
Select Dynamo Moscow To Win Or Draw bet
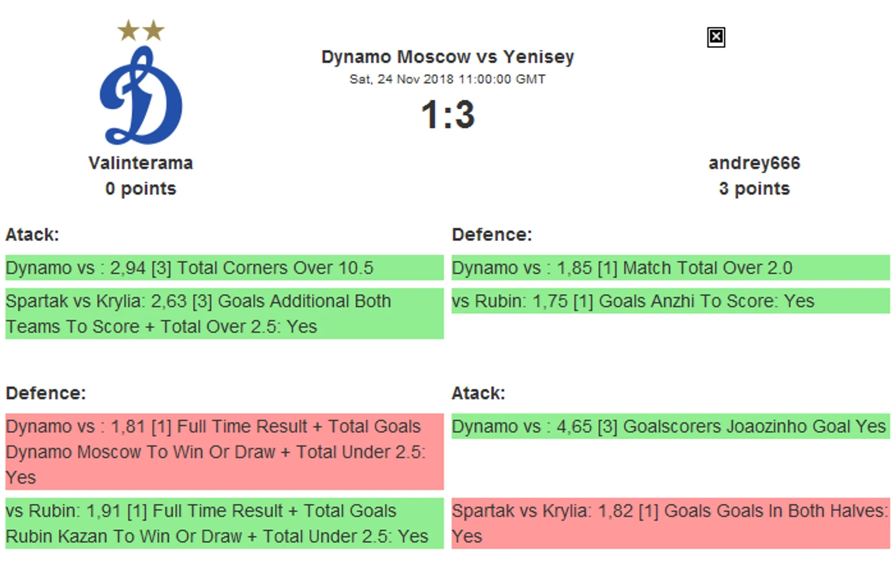coord(224,452)
